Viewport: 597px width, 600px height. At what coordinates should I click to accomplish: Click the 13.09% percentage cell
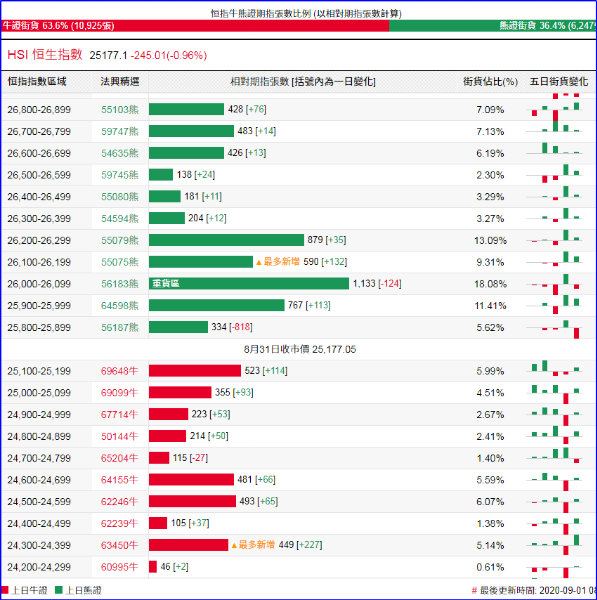pyautogui.click(x=490, y=241)
